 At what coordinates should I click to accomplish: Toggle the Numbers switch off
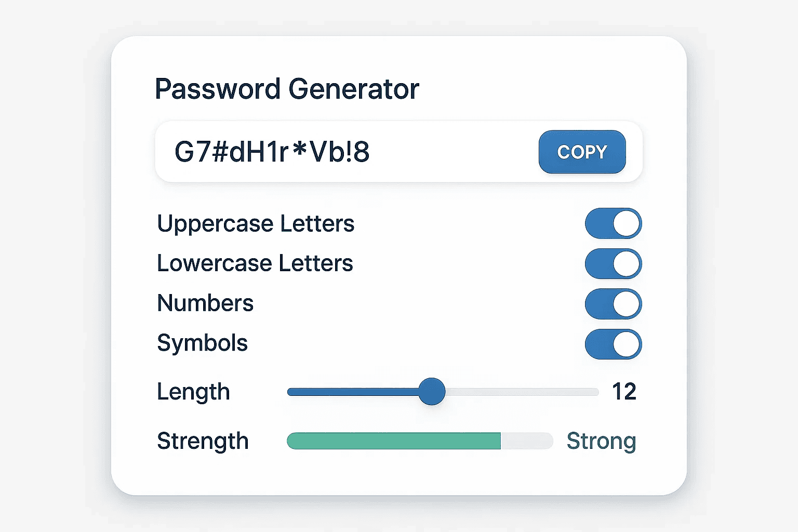coord(613,304)
